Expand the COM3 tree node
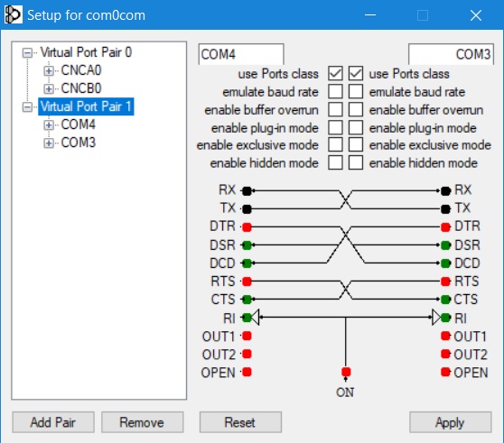This screenshot has height=443, width=504. click(49, 143)
